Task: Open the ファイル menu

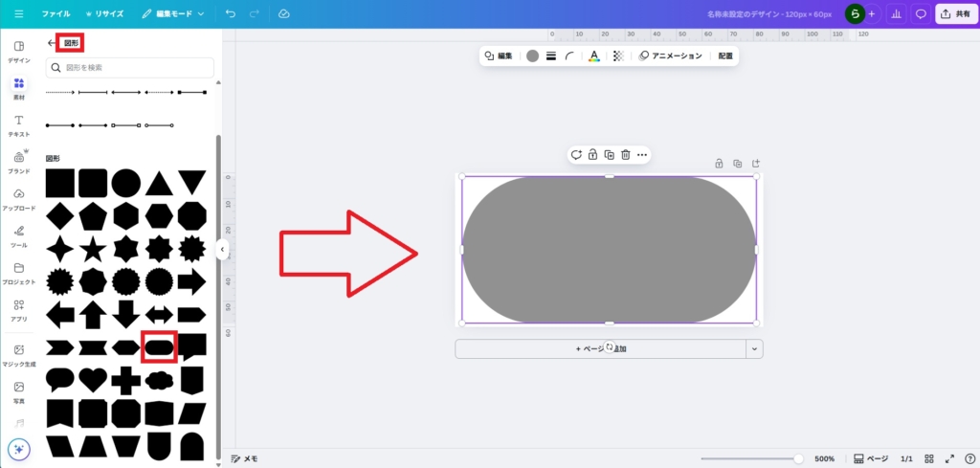Action: tap(56, 14)
